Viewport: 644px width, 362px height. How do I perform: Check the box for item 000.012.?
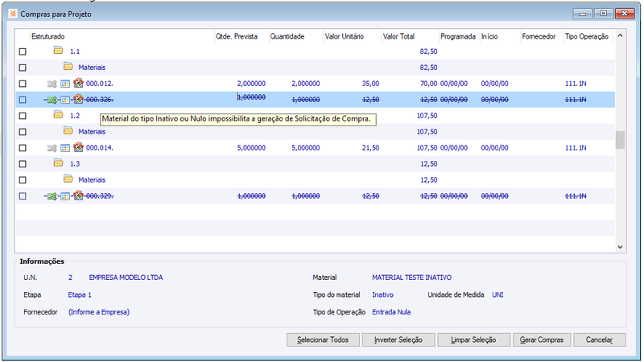pos(23,84)
